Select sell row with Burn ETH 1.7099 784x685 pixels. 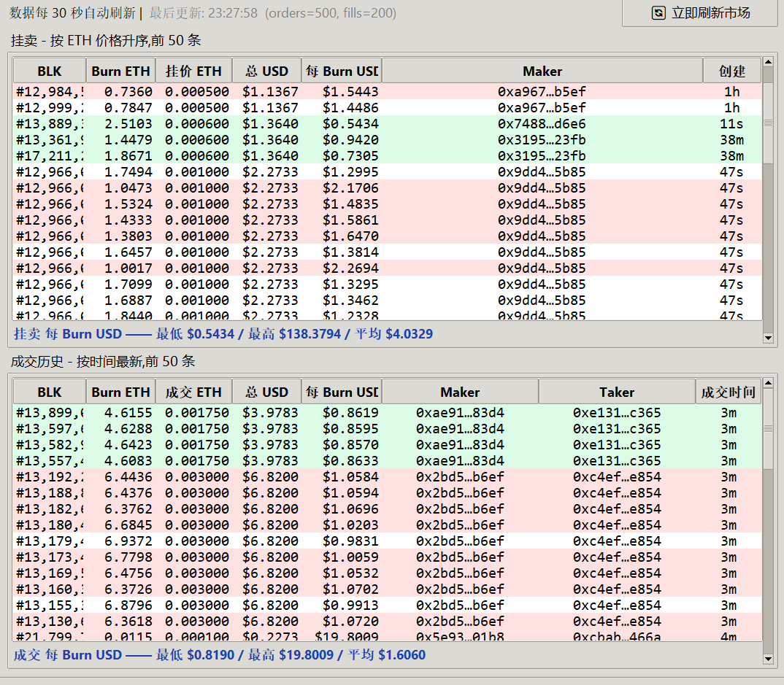click(x=388, y=285)
